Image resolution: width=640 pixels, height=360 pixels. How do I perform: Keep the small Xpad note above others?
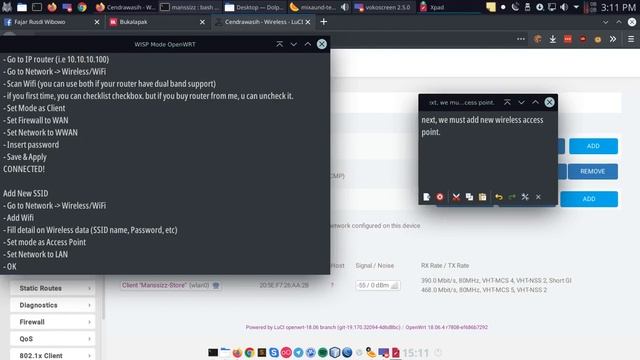(x=507, y=102)
